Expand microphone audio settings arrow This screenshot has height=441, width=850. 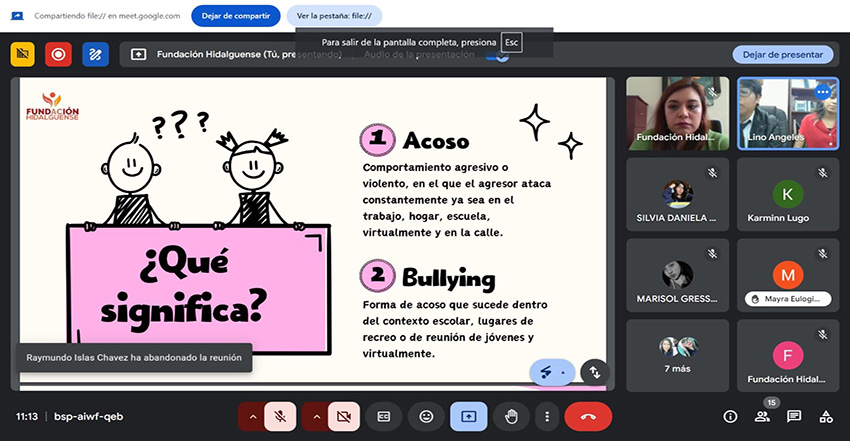251,416
